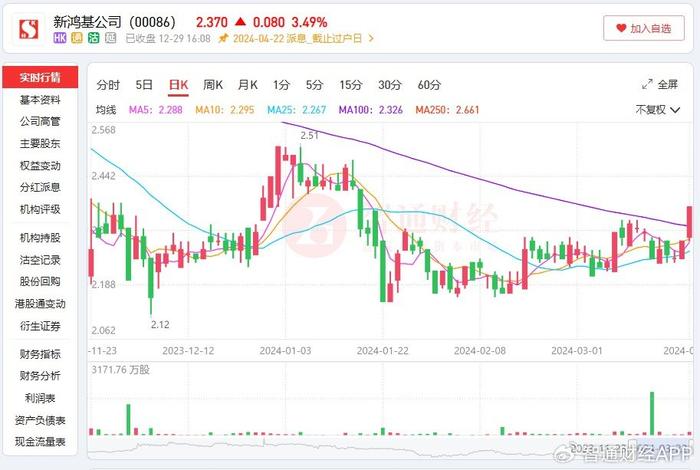Click the green 沽 badge icon
The height and width of the screenshot is (470, 700).
[94, 38]
